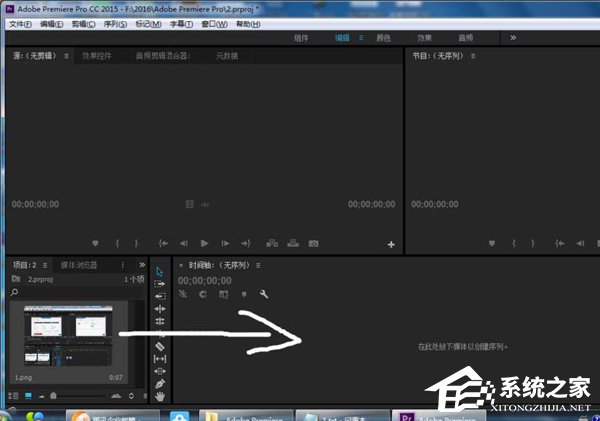Click the large mountain zoom-in icon
Screen dimensions: 600x421
click(x=116, y=396)
